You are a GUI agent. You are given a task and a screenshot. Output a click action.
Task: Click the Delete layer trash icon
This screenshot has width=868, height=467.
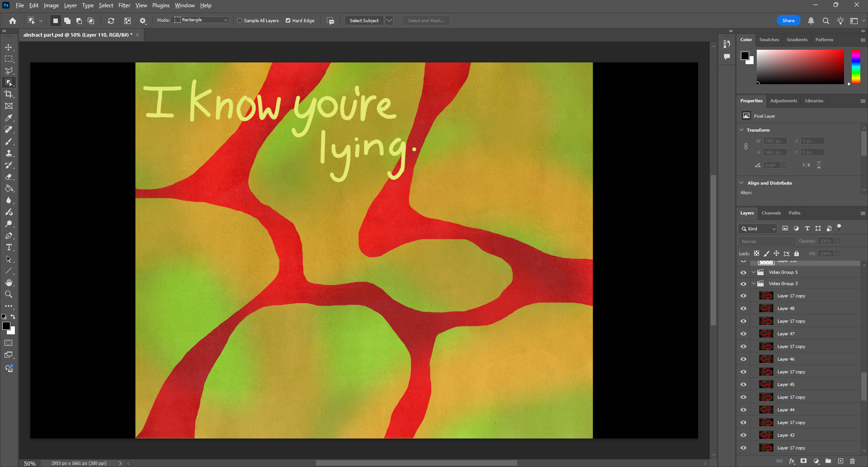853,461
